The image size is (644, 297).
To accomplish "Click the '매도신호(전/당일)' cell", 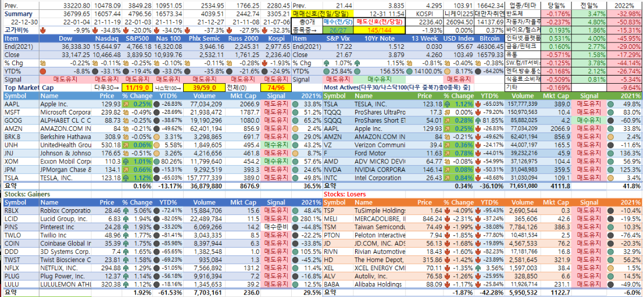I will point(378,22).
